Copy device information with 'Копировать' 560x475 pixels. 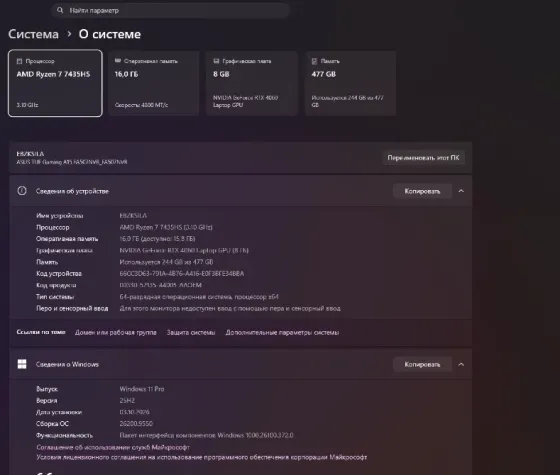point(422,191)
